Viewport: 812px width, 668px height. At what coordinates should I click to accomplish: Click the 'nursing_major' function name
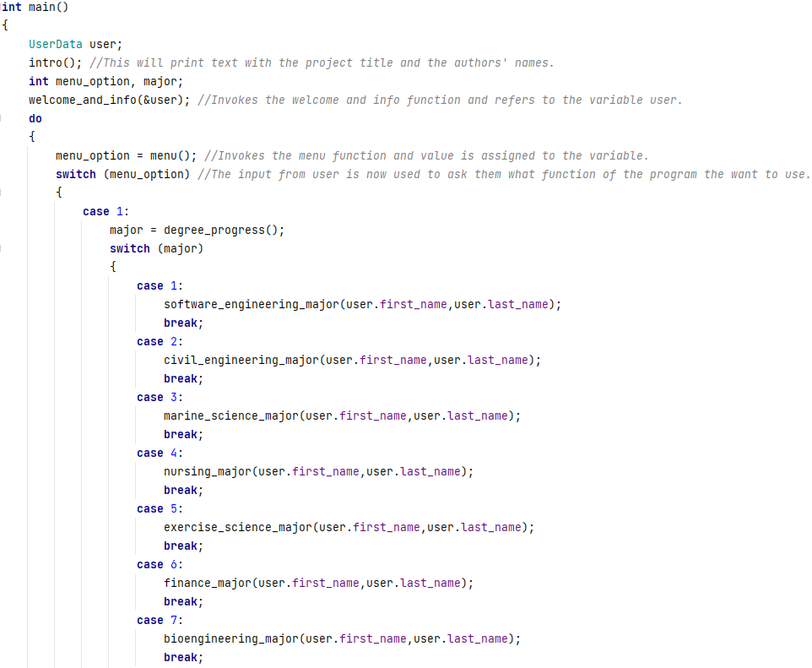pos(208,472)
